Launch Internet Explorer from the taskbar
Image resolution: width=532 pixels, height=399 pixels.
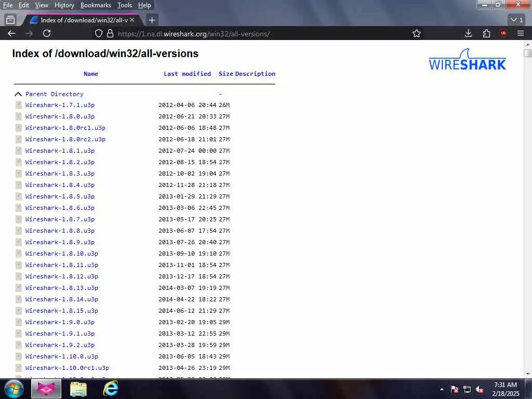tap(111, 389)
